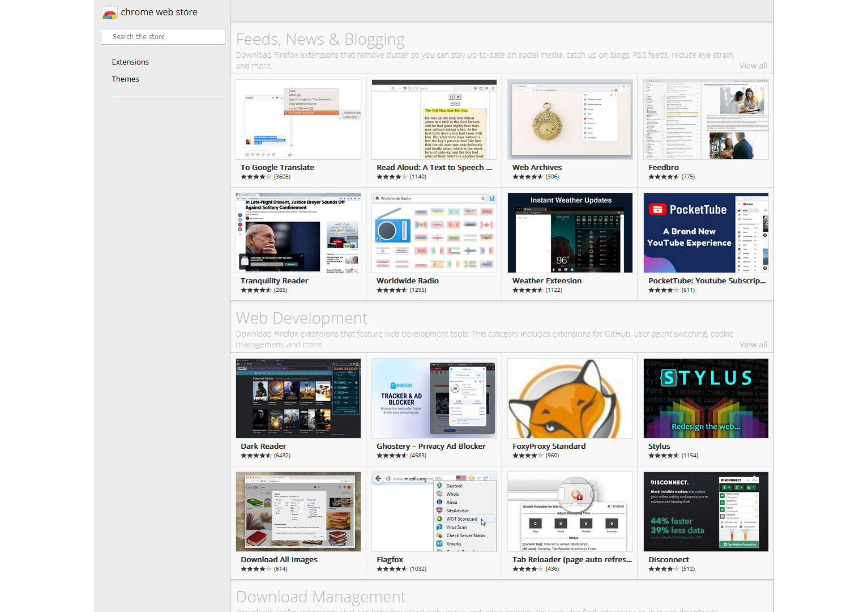
Task: Open the FoxyProxy fox logo thumbnail
Action: 570,398
